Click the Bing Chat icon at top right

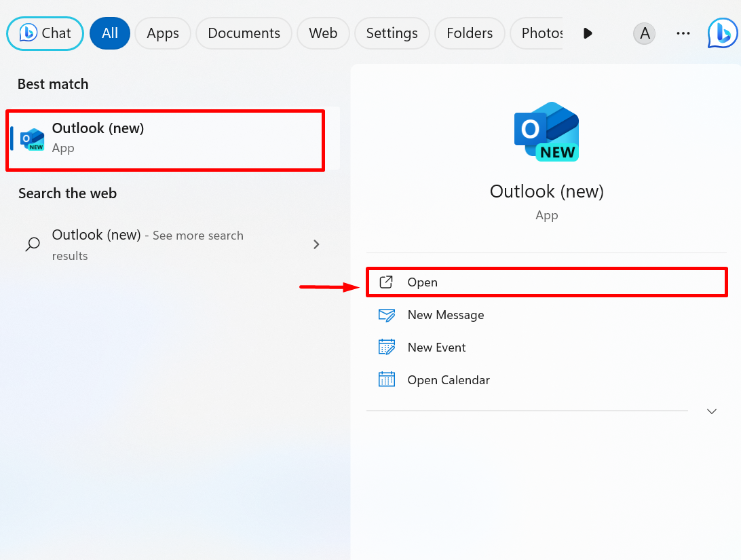pyautogui.click(x=722, y=33)
